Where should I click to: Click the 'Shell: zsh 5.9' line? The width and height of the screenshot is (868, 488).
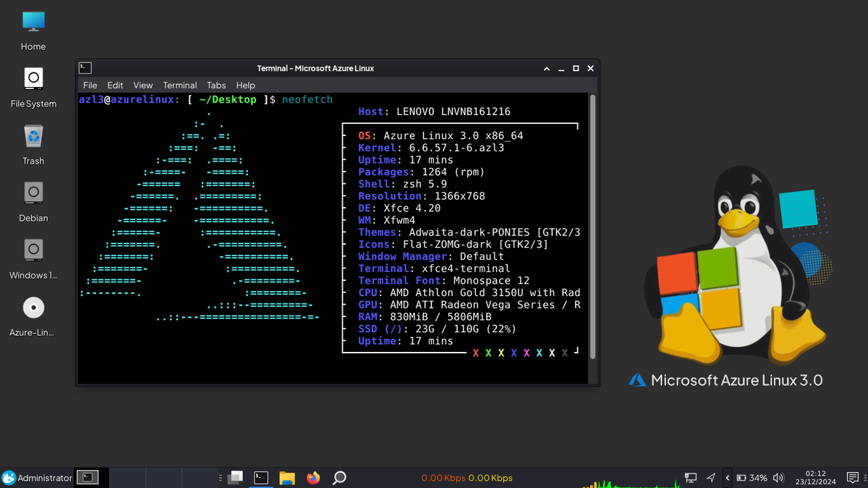pos(403,184)
